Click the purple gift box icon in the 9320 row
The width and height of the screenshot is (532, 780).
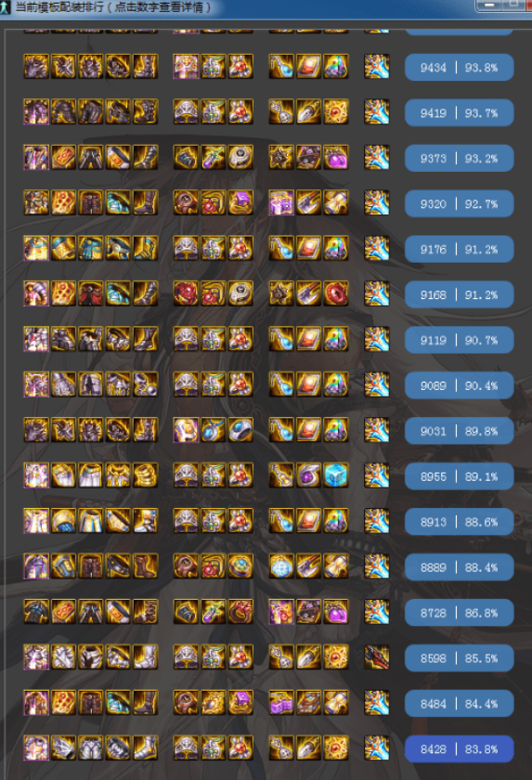(281, 203)
